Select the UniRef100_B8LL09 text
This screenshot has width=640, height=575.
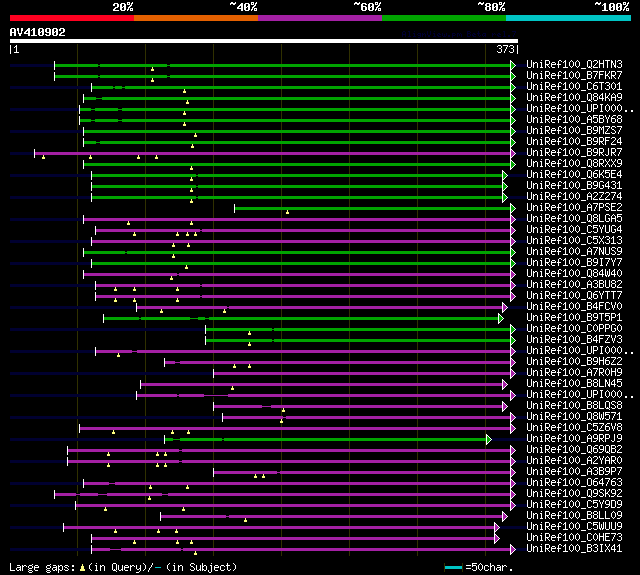coord(574,516)
